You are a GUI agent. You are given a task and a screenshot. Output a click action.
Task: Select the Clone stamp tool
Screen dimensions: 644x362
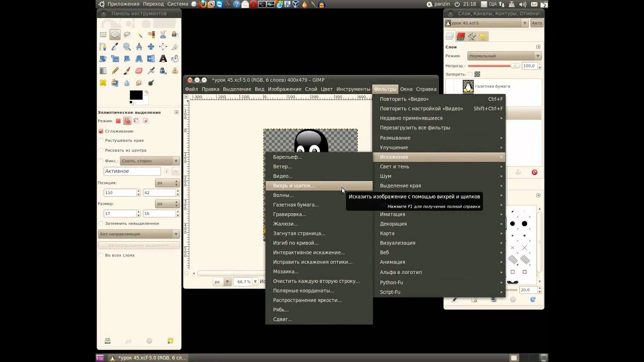click(x=175, y=71)
